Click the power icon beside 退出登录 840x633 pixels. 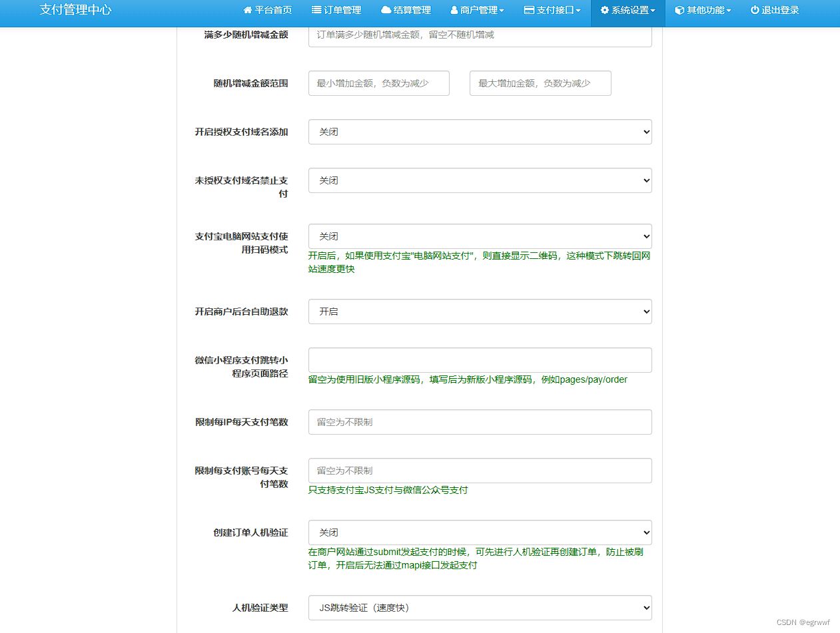click(x=754, y=10)
